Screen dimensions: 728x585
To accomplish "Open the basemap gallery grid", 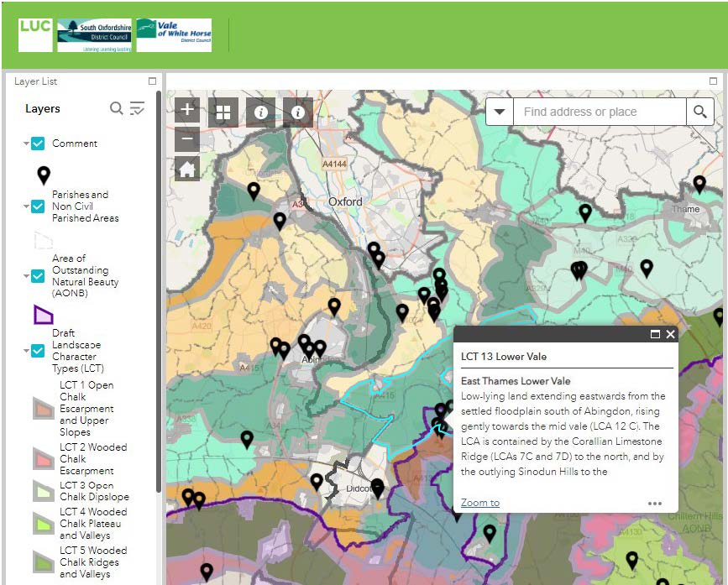I will [x=223, y=112].
